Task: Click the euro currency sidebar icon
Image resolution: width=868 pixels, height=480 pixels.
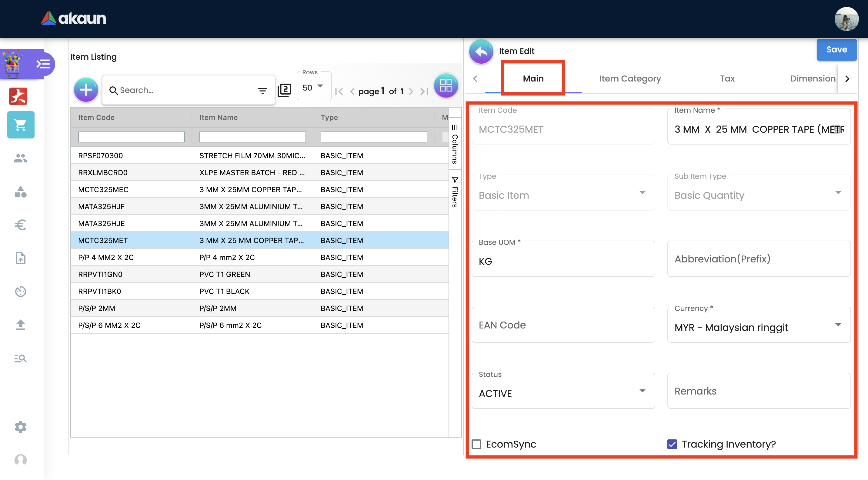Action: pos(21,225)
